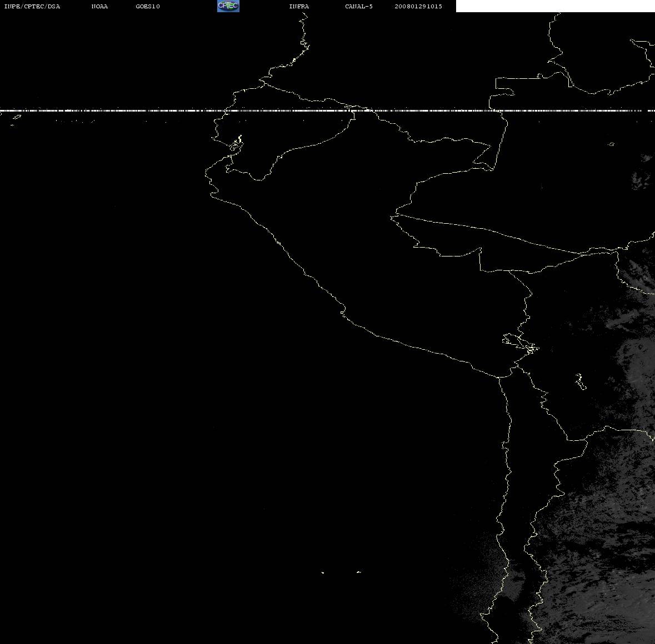Click the INFRA image type label
The width and height of the screenshot is (655, 644).
point(299,6)
